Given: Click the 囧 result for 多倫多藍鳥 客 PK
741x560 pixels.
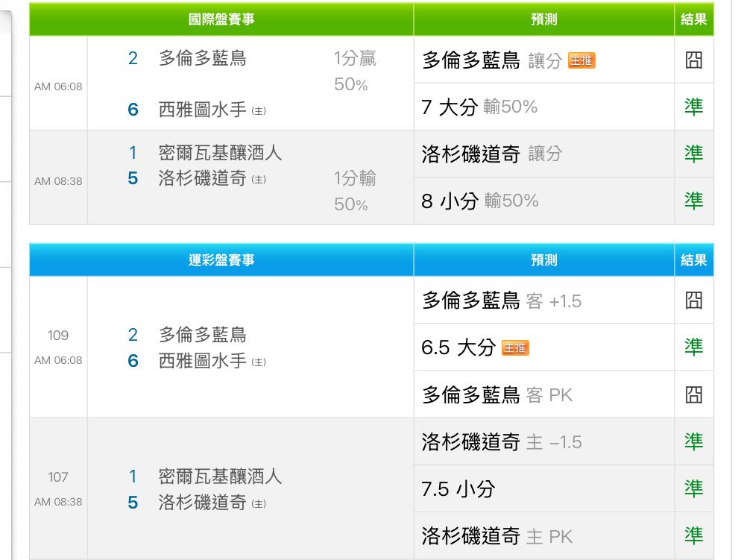Looking at the screenshot, I should (x=693, y=394).
